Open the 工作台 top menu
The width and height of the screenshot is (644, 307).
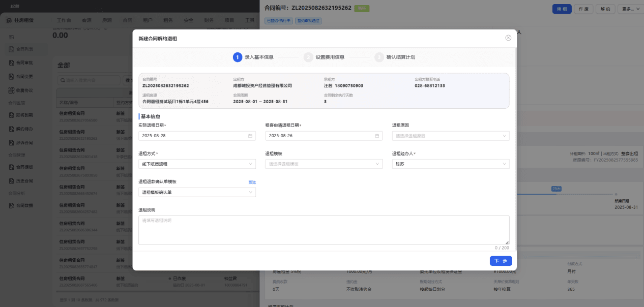[64, 20]
